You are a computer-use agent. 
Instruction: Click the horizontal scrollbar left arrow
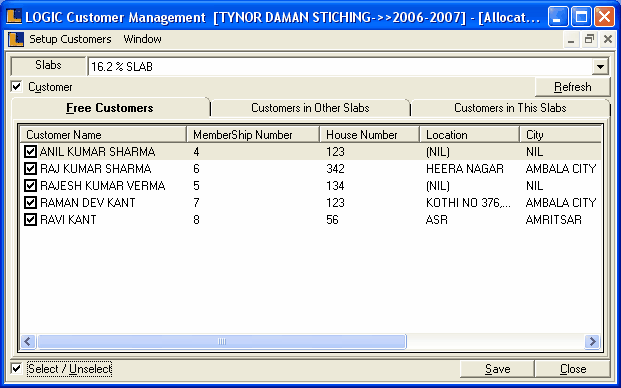[x=28, y=341]
